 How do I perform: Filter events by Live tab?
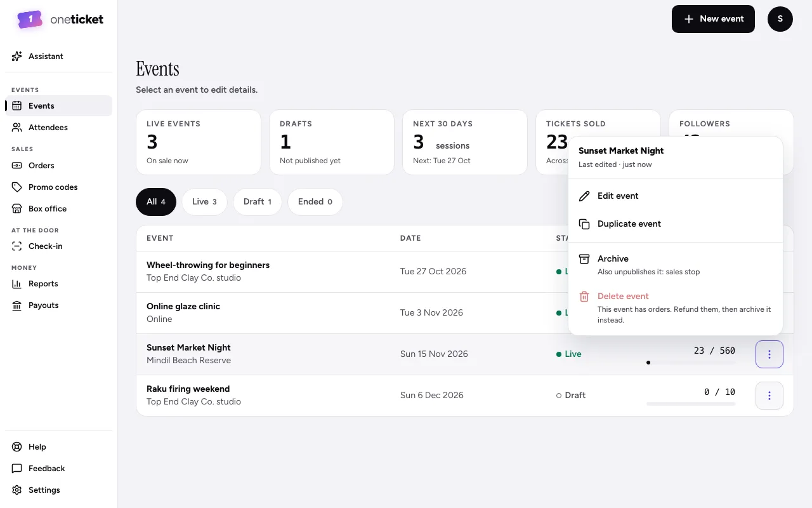point(204,202)
